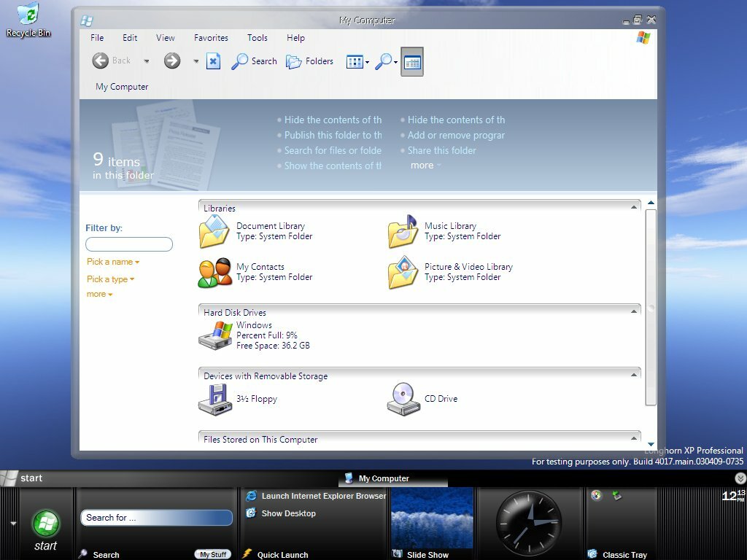Click the Slide Show camera icon
The height and width of the screenshot is (560, 747).
(398, 554)
